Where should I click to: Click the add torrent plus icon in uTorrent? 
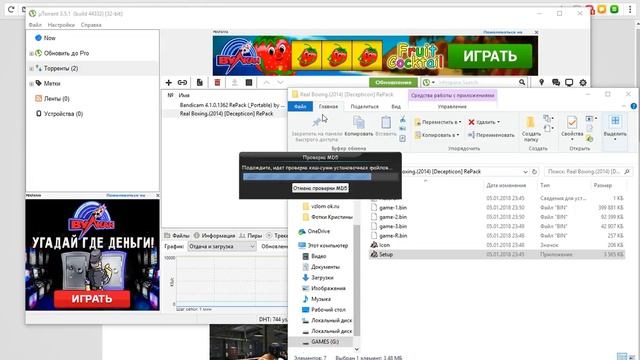(x=168, y=82)
